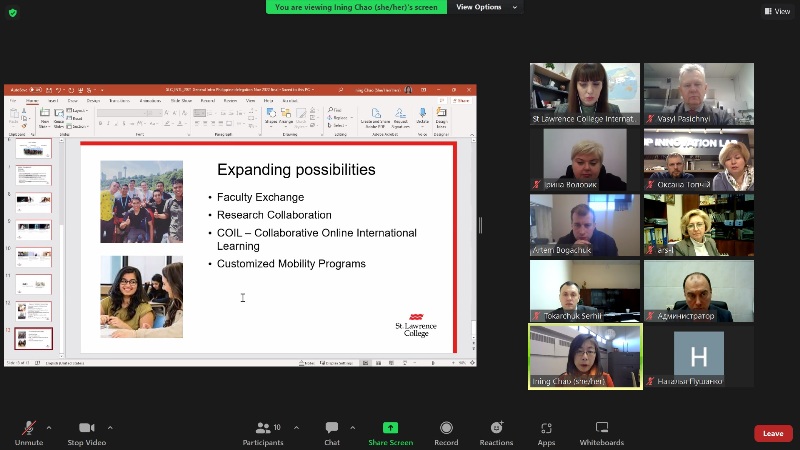Viewport: 800px width, 450px height.
Task: Open Participants panel icon
Action: [263, 428]
